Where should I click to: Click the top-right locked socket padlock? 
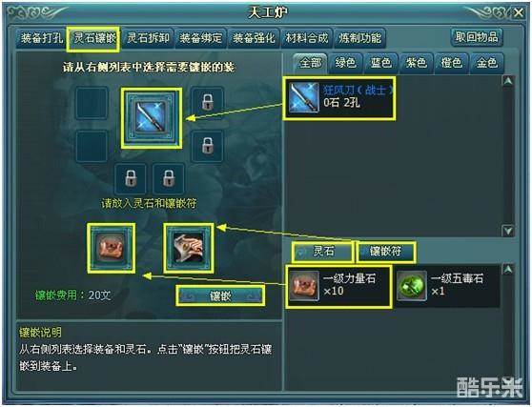click(x=207, y=102)
